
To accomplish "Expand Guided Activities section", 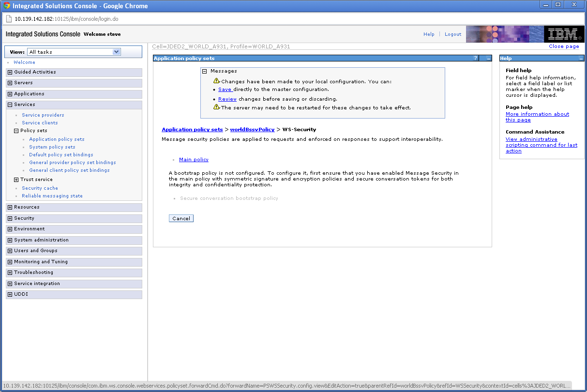I will coord(10,72).
